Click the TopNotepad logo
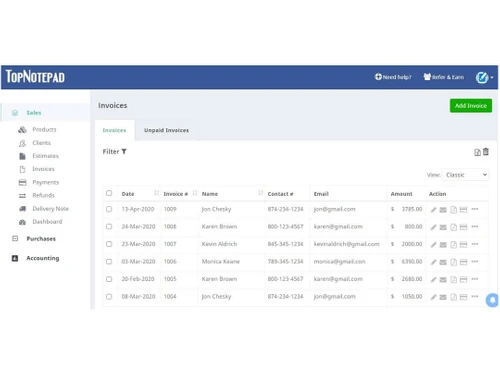 pyautogui.click(x=35, y=77)
